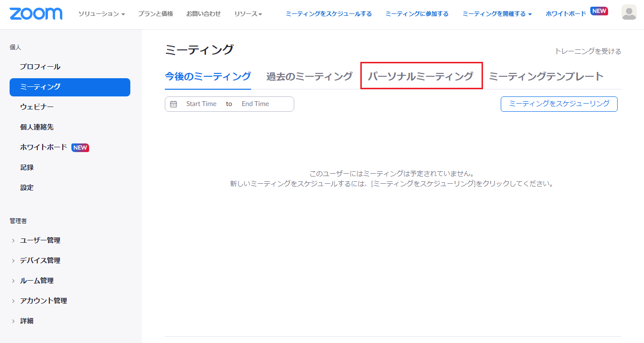The height and width of the screenshot is (343, 644).
Task: Select the ミーティングテンプレート tab
Action: [x=546, y=75]
